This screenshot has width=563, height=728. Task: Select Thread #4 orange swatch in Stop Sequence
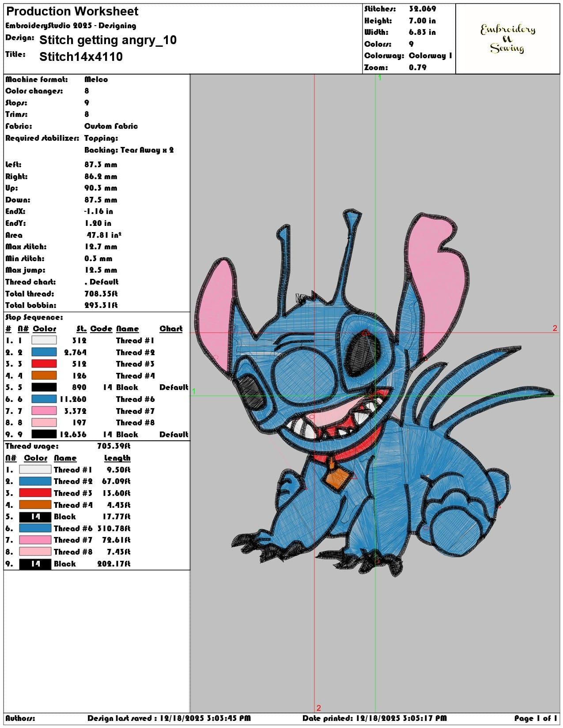44,375
